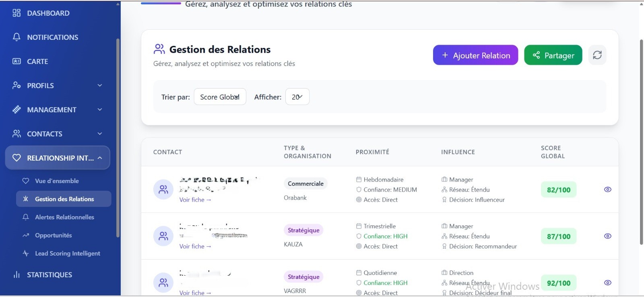The width and height of the screenshot is (644, 297).
Task: Click the page vertical scrollbar
Action: (x=641, y=141)
